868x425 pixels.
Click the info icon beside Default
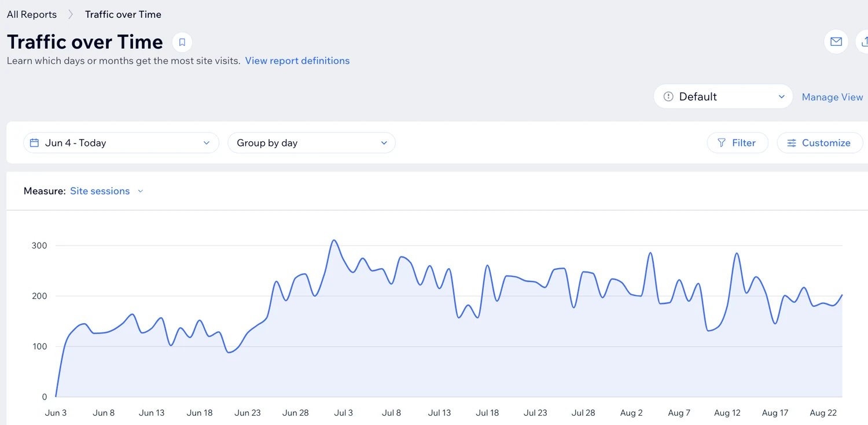pyautogui.click(x=668, y=97)
